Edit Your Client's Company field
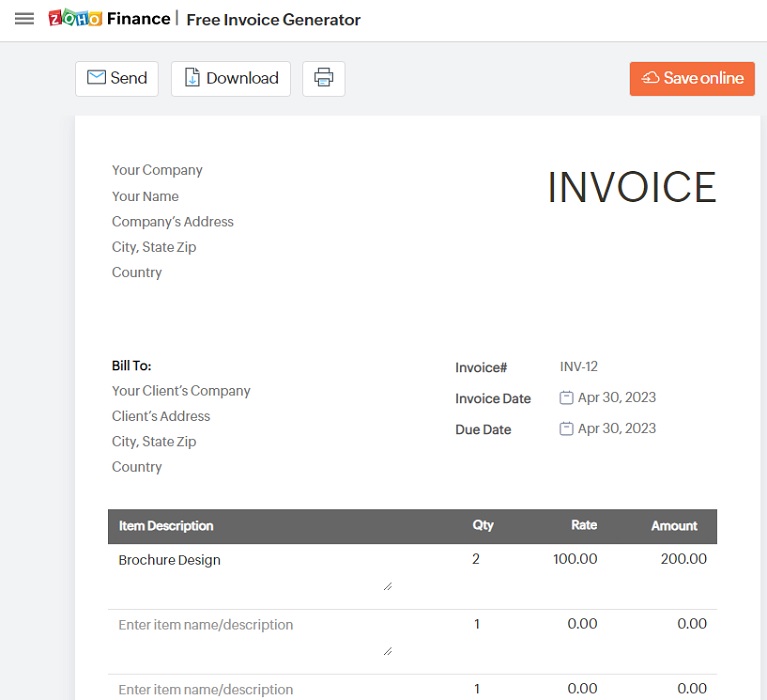The height and width of the screenshot is (700, 767). click(181, 391)
